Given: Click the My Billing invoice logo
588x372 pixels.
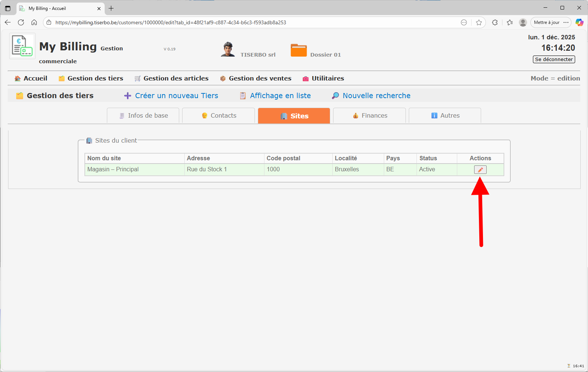Looking at the screenshot, I should click(22, 46).
